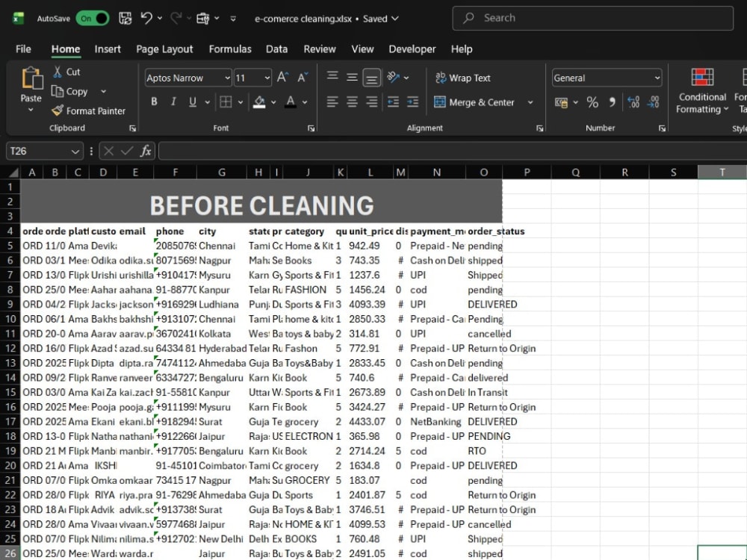This screenshot has width=747, height=560.
Task: Open Merge & Center dropdown arrow
Action: point(530,102)
